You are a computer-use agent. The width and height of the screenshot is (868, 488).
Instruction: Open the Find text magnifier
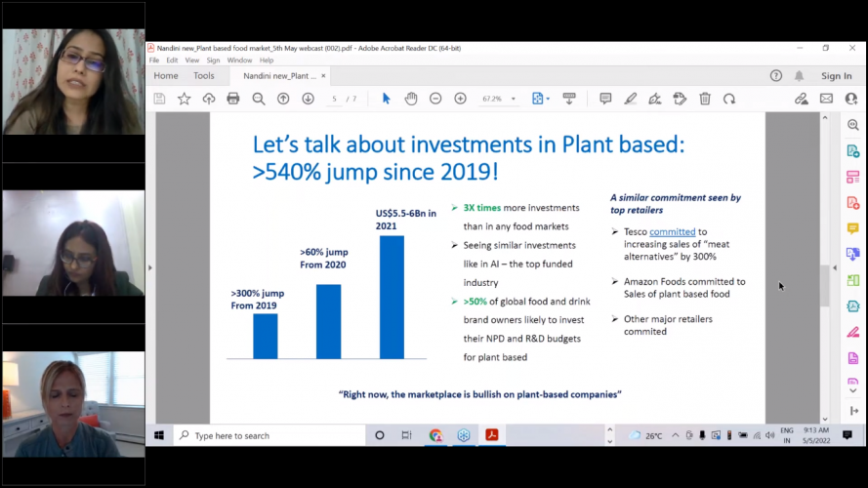(x=258, y=99)
